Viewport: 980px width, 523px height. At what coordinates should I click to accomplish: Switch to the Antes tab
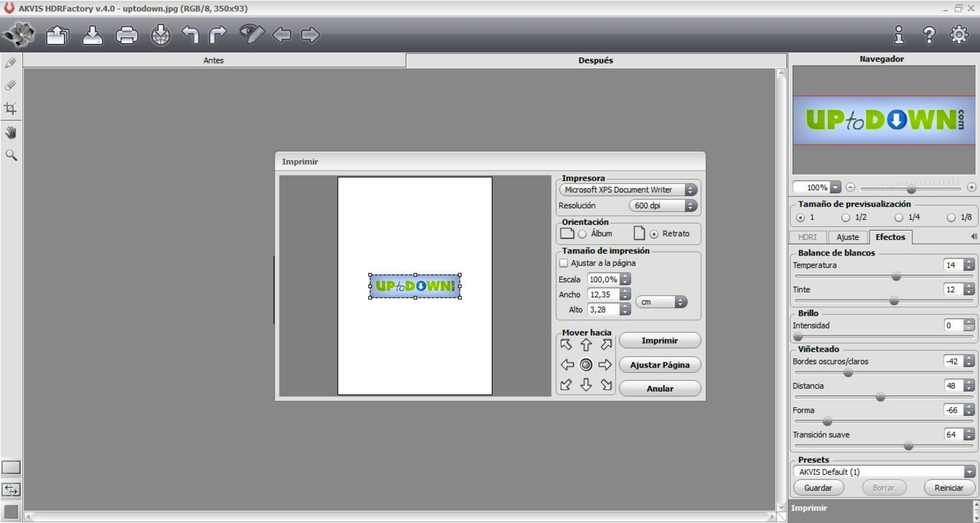tap(214, 60)
